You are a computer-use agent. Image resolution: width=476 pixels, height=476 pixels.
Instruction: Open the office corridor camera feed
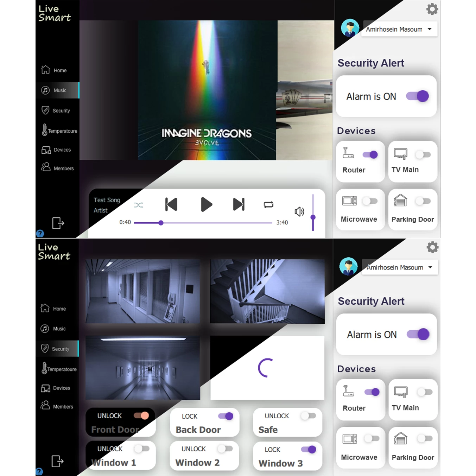142,291
